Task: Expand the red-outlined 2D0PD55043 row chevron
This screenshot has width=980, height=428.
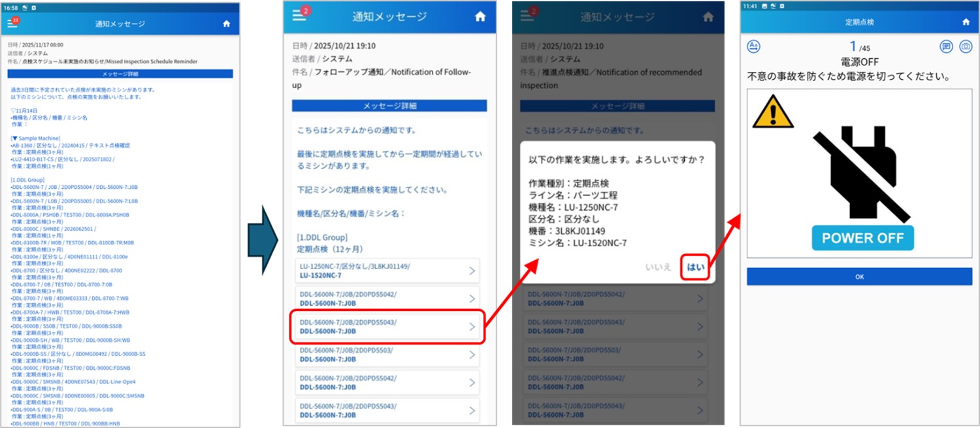Action: coord(472,327)
